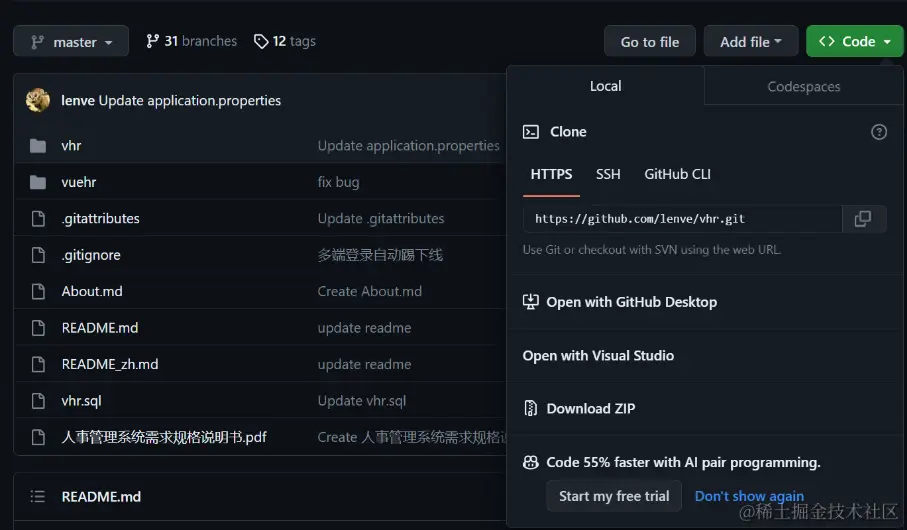Open the Create About.md commit message

coord(370,291)
